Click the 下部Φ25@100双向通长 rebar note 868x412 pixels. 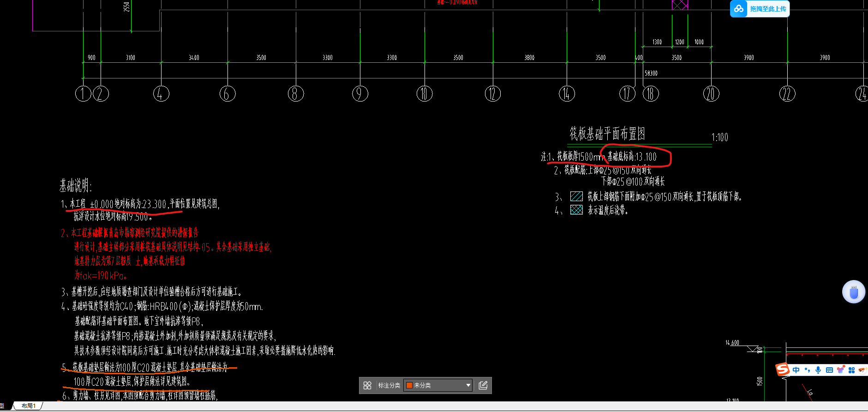(633, 181)
